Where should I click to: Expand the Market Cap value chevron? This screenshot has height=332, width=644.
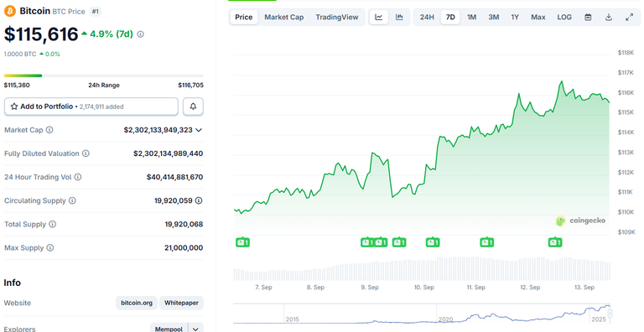[199, 130]
